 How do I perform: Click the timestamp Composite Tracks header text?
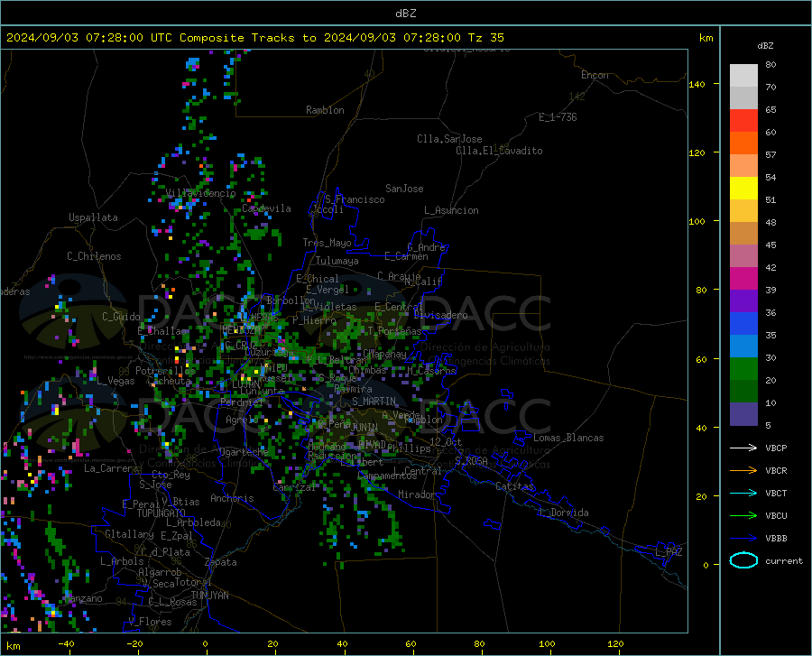[x=255, y=38]
